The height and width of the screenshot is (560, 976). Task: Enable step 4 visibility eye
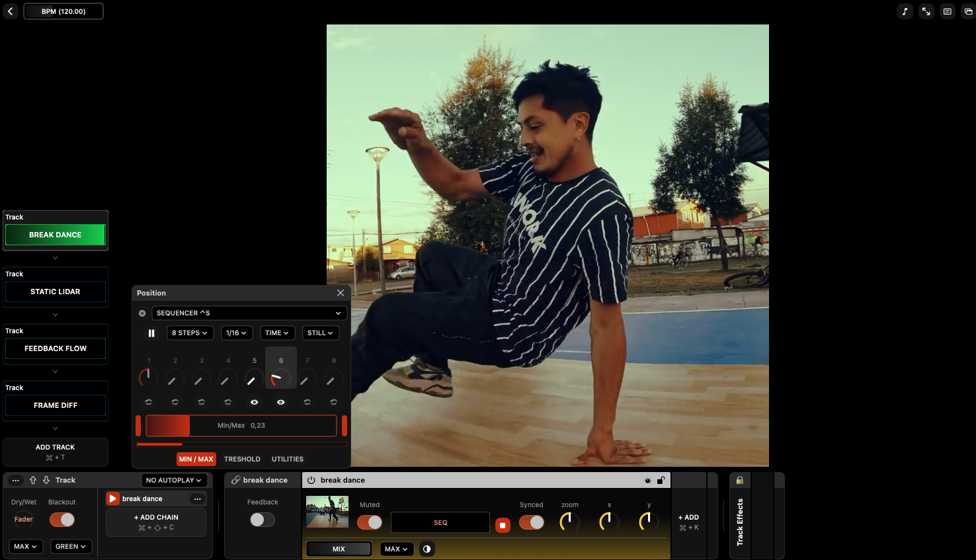[227, 402]
